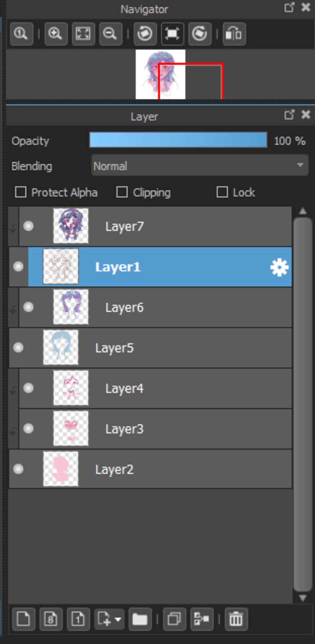Screen dimensions: 315x644
Task: Fit canvas to window in Navigator
Action: coord(83,34)
